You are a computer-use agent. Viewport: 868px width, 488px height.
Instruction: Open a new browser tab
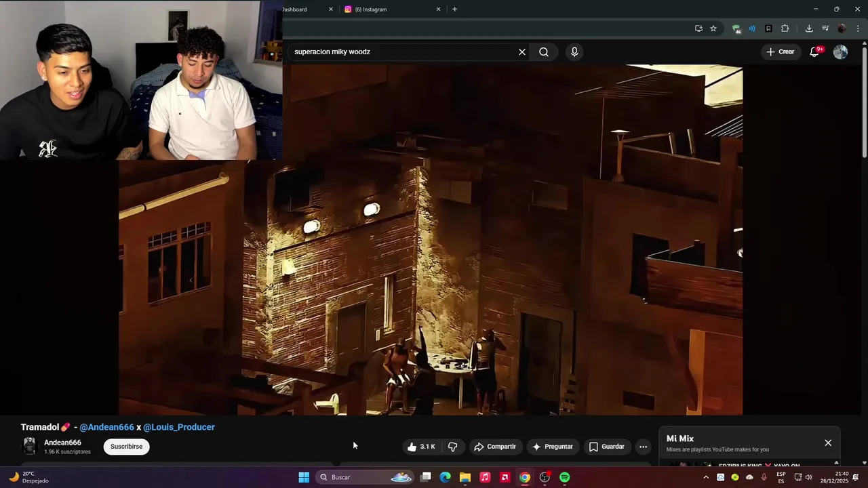(x=454, y=9)
